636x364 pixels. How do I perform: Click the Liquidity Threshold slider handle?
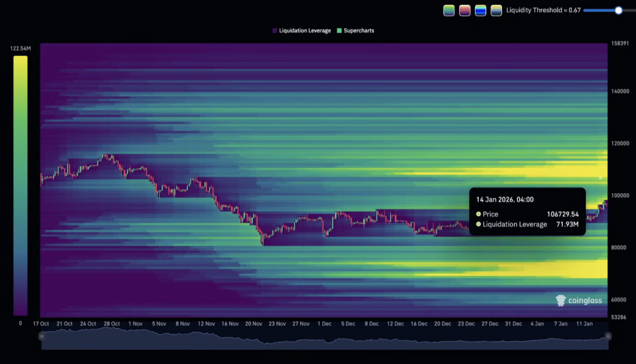click(x=618, y=10)
